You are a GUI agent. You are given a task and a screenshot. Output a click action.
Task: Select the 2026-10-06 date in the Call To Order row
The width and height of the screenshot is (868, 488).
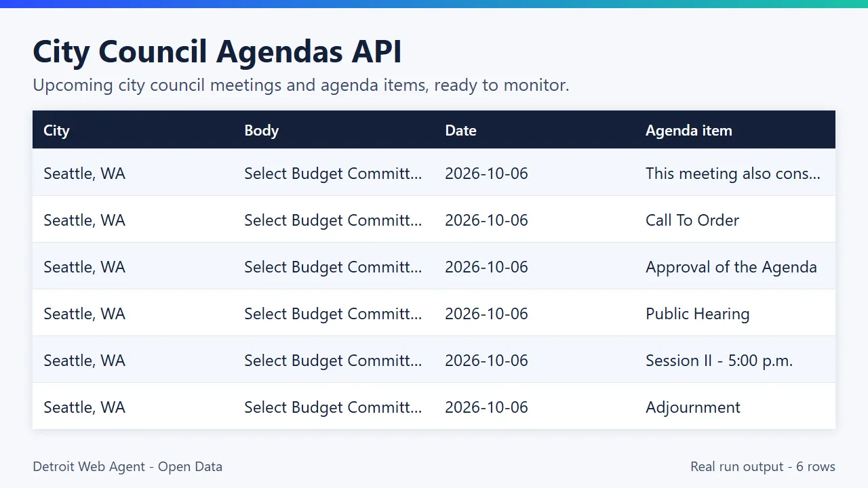[x=486, y=220]
